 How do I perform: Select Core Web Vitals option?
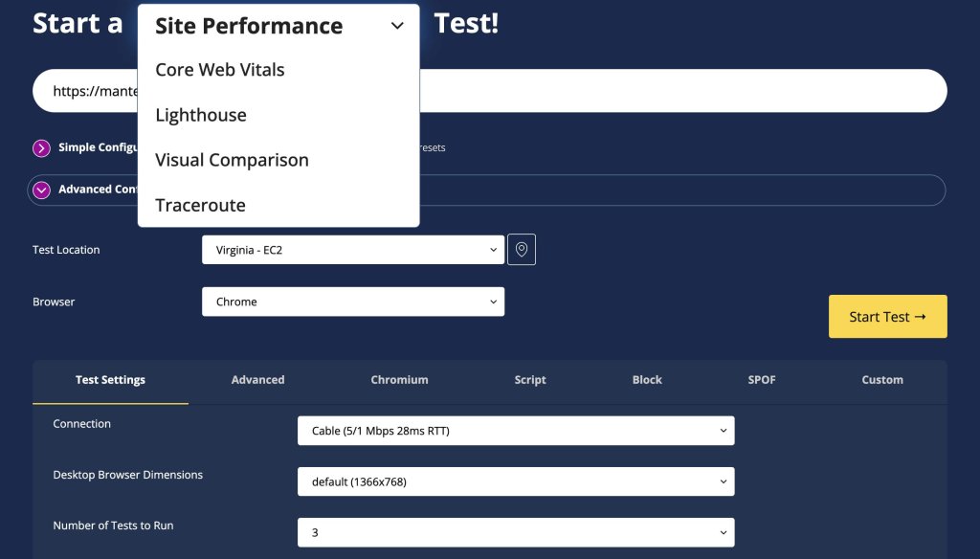[219, 70]
